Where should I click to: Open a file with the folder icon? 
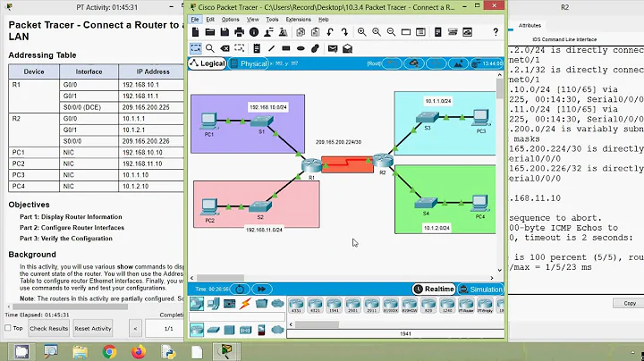(210, 32)
